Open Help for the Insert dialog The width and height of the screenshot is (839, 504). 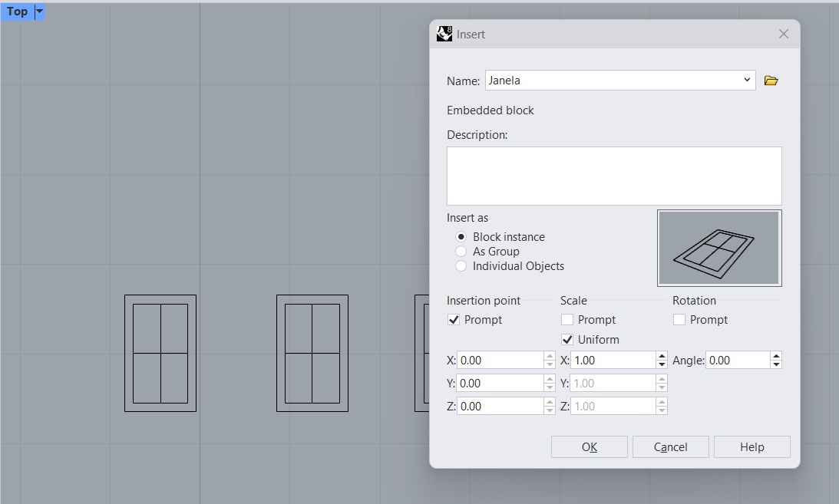tap(751, 447)
